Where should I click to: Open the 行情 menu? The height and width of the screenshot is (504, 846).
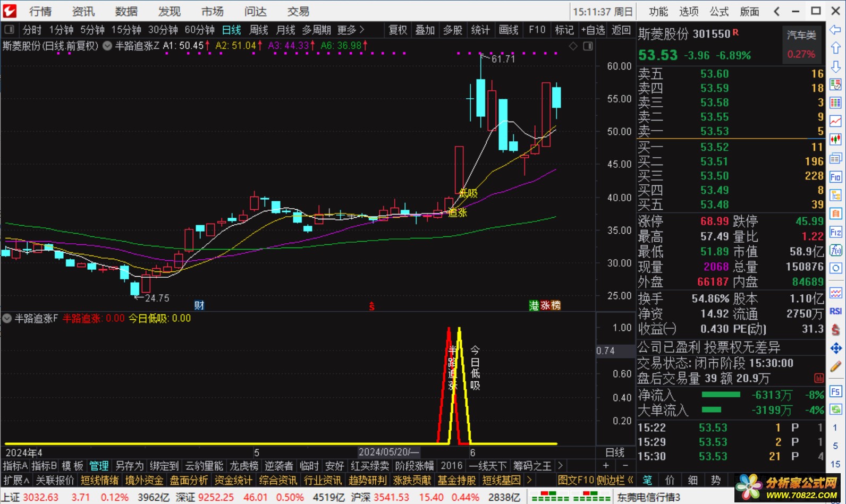(x=40, y=11)
